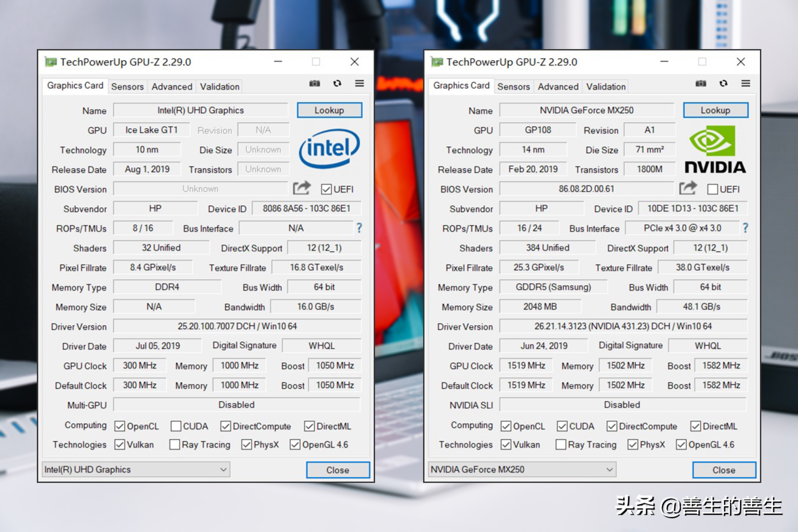Click the screenshot camera icon in Intel window

click(x=315, y=84)
